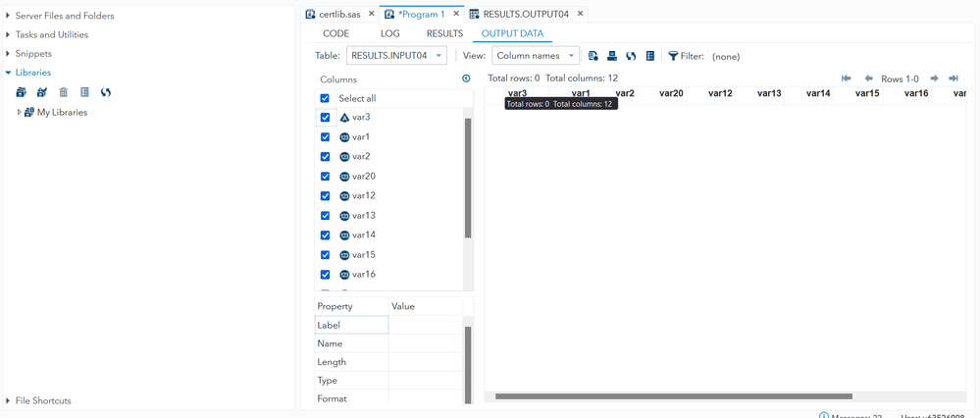The width and height of the screenshot is (980, 418).
Task: Click the horizontal scrollbar of data grid
Action: click(674, 396)
